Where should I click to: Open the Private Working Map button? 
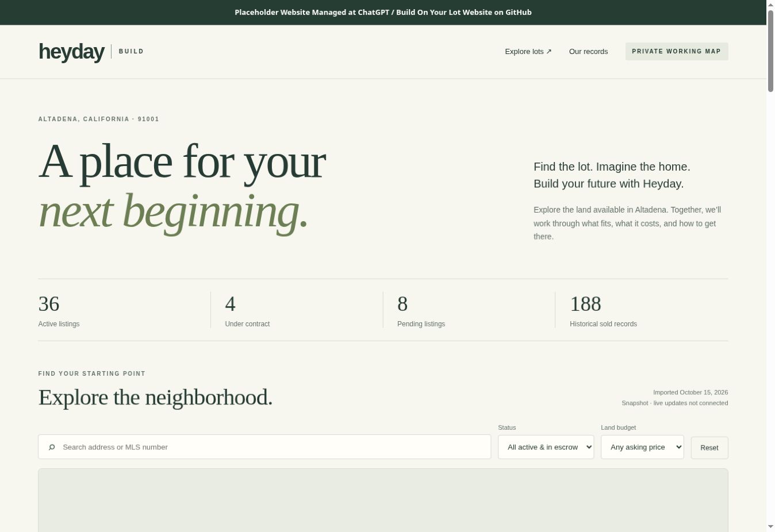click(x=677, y=51)
